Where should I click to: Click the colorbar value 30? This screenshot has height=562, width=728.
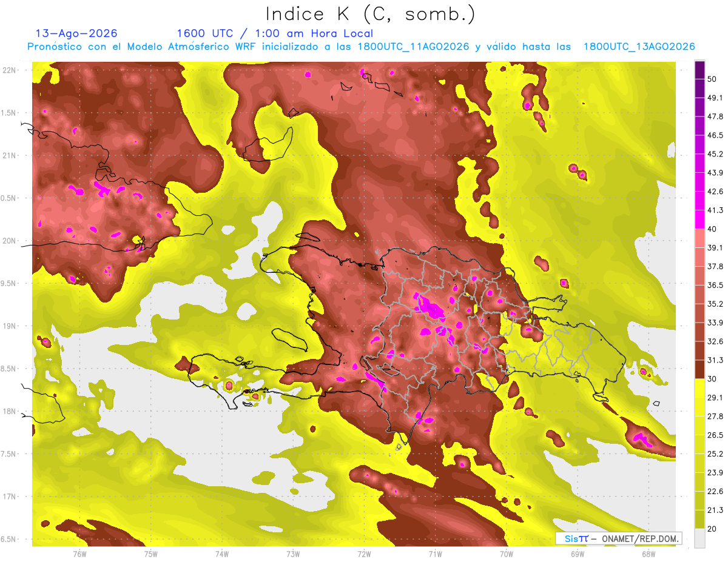point(712,379)
